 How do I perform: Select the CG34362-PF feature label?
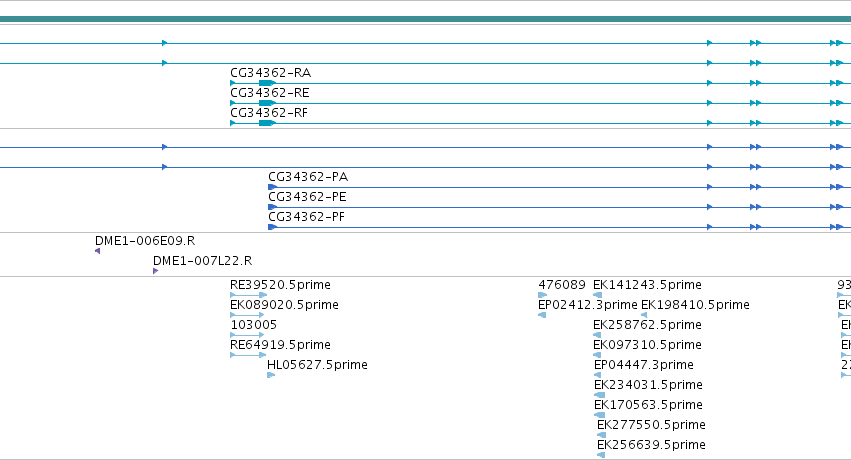[307, 217]
